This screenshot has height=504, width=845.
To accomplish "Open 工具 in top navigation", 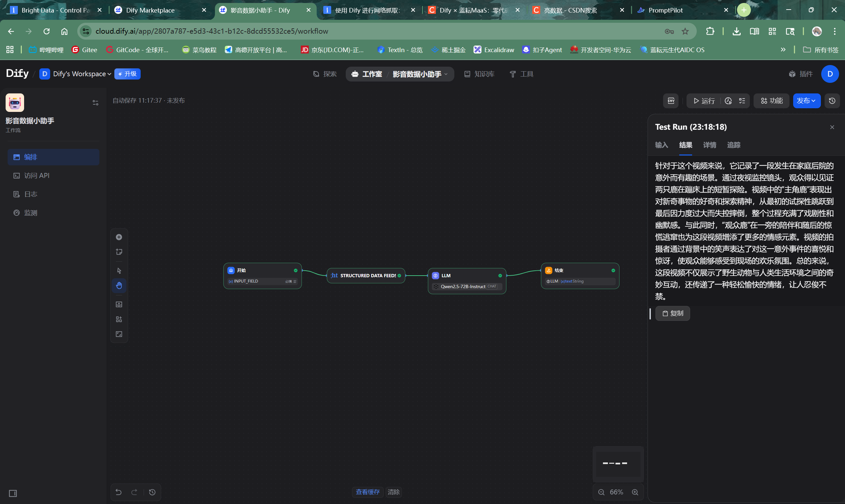I will 521,74.
